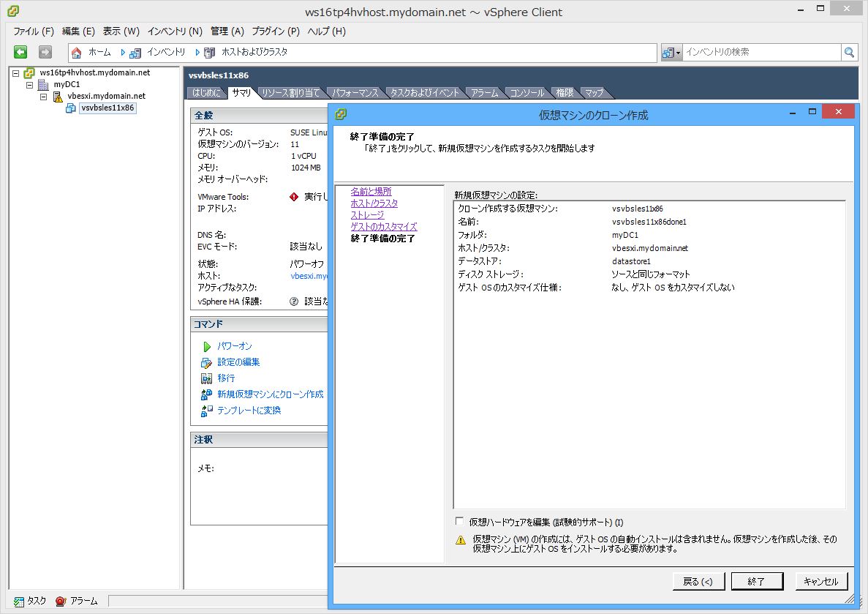Expand the breadcrumb arrow before インベントリ
Viewport: 868px width, 614px height.
[x=123, y=52]
